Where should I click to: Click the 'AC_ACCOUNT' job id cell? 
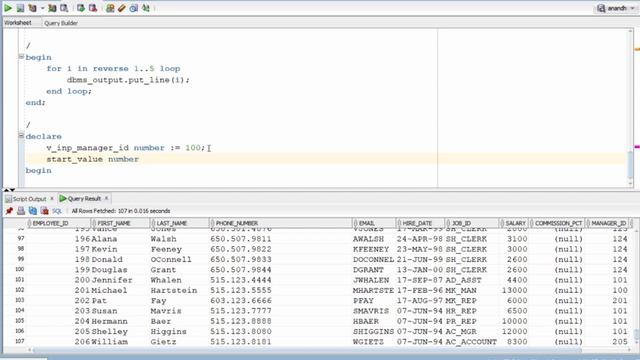[471, 342]
